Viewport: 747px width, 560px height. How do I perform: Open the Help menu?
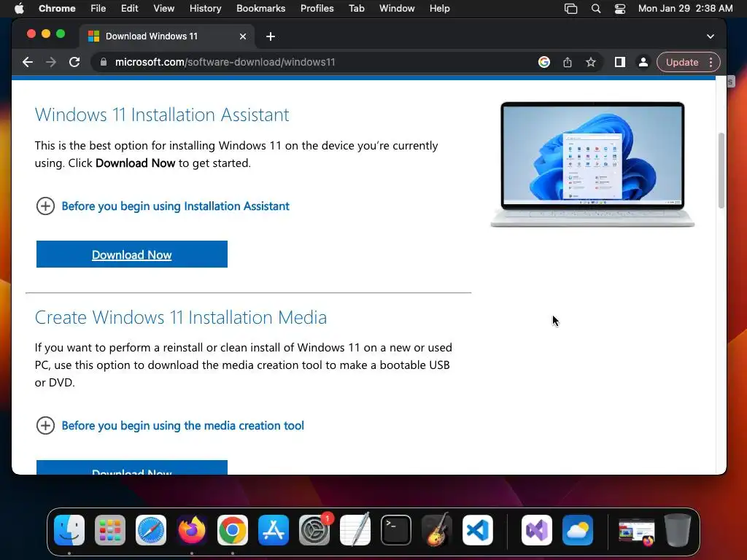439,9
